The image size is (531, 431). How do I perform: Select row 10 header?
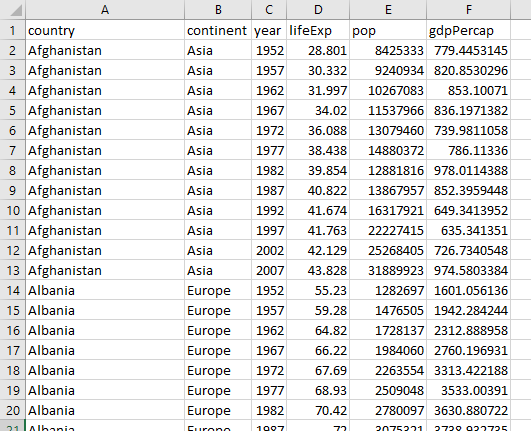(x=13, y=210)
